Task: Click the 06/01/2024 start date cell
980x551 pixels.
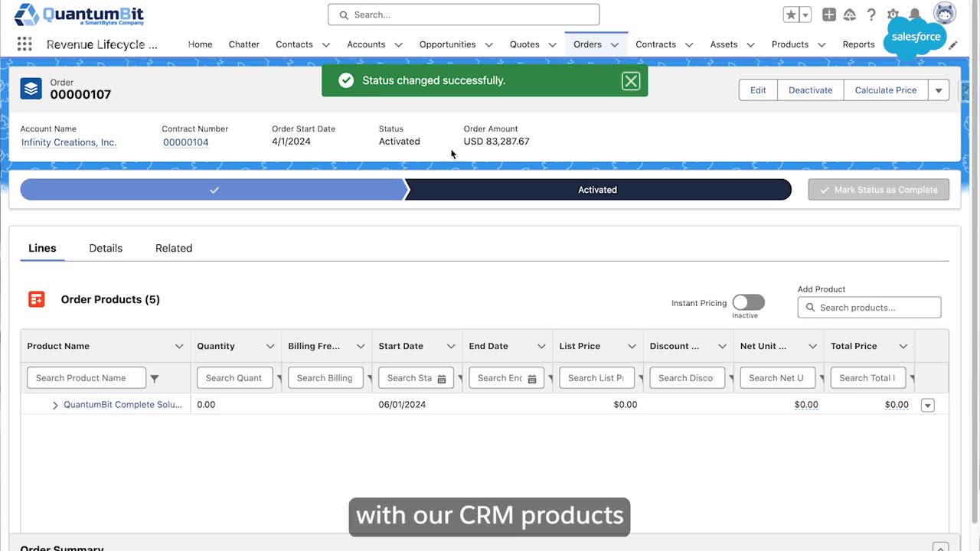Action: pos(402,404)
